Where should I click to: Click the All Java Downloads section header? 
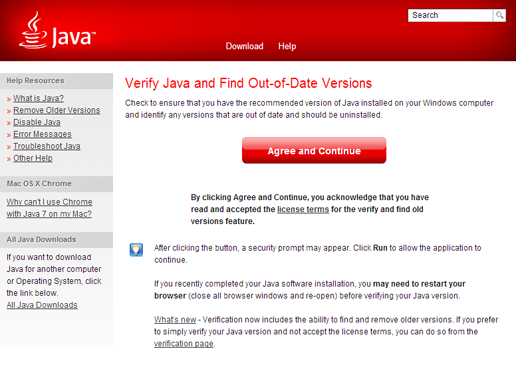[56, 240]
